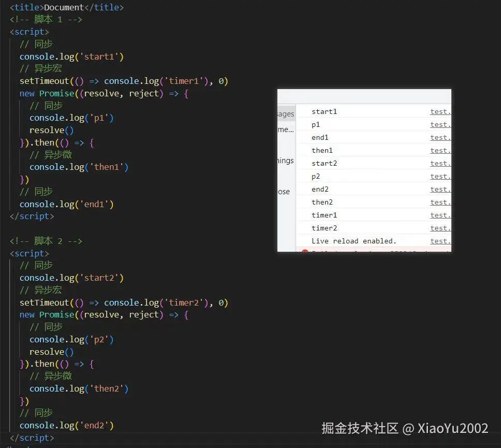Open the test. source link beside start1
This screenshot has height=448, width=501.
pos(439,111)
